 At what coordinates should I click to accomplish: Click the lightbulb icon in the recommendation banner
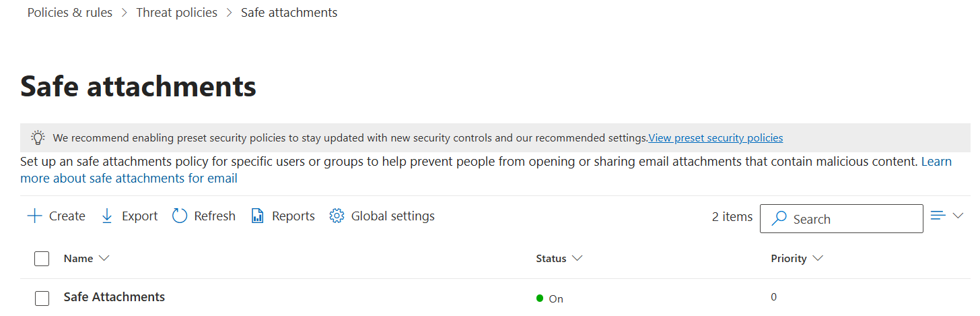click(38, 137)
